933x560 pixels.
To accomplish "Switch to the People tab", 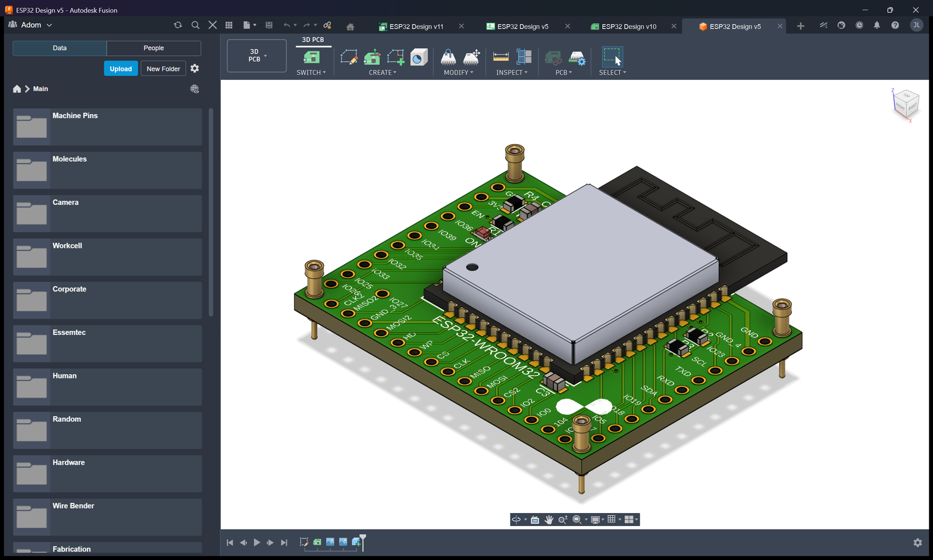I will tap(154, 48).
